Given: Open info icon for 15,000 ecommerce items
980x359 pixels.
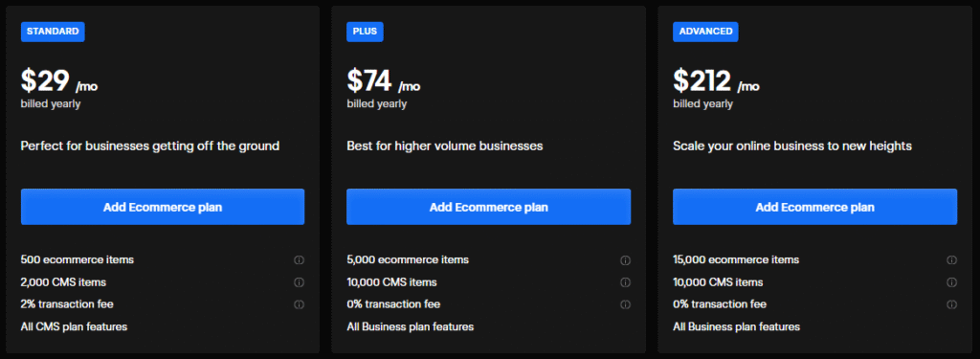Looking at the screenshot, I should click(x=951, y=260).
